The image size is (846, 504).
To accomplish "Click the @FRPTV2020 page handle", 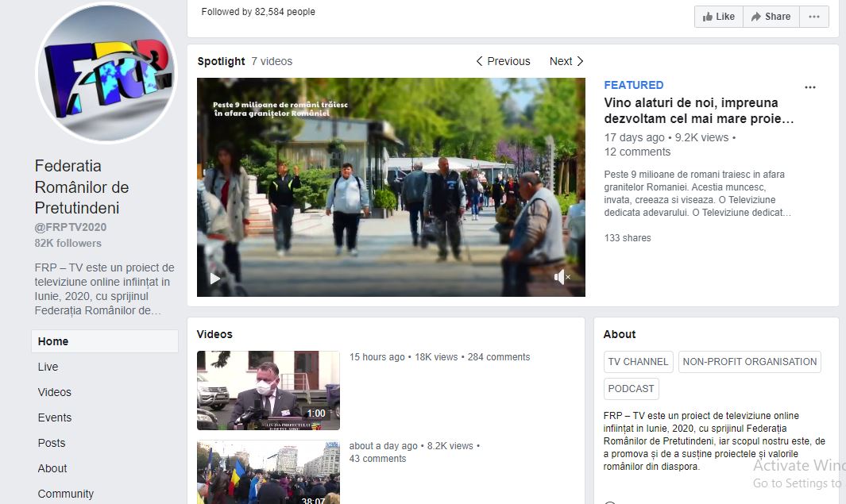I will pyautogui.click(x=71, y=227).
